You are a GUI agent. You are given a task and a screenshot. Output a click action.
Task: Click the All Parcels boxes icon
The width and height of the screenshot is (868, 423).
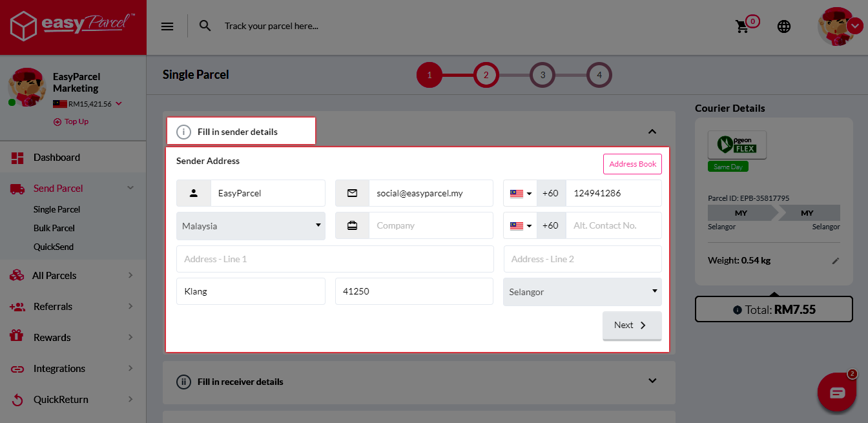point(17,275)
